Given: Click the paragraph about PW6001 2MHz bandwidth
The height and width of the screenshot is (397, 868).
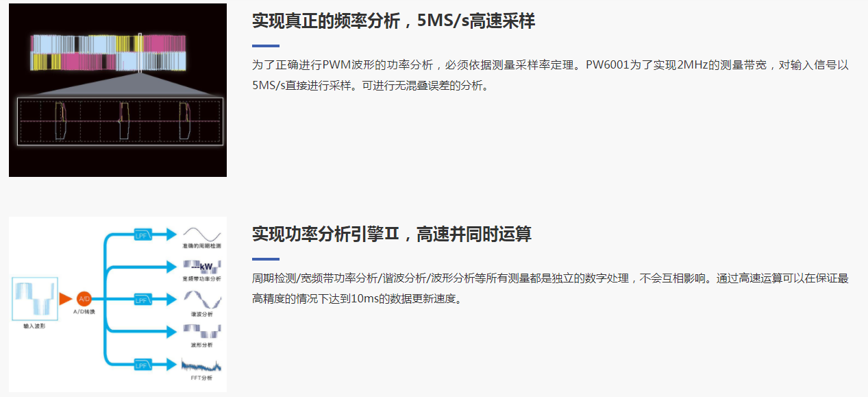Looking at the screenshot, I should (550, 75).
